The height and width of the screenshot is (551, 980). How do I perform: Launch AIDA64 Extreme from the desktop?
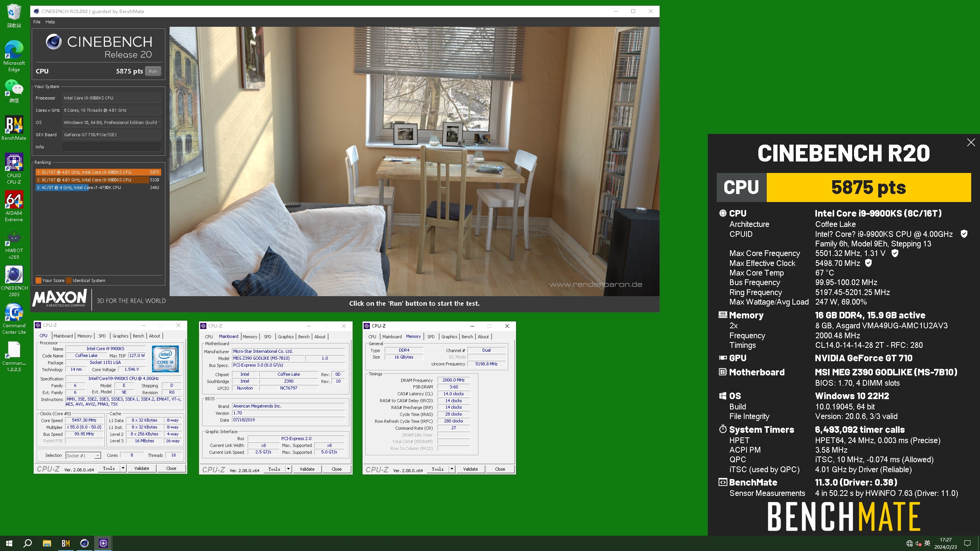(x=14, y=206)
